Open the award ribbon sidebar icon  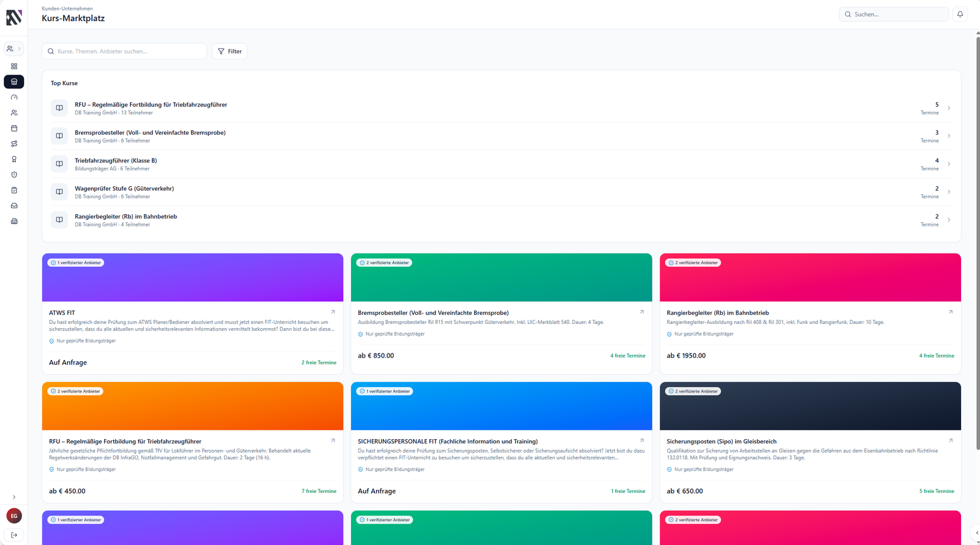[14, 159]
